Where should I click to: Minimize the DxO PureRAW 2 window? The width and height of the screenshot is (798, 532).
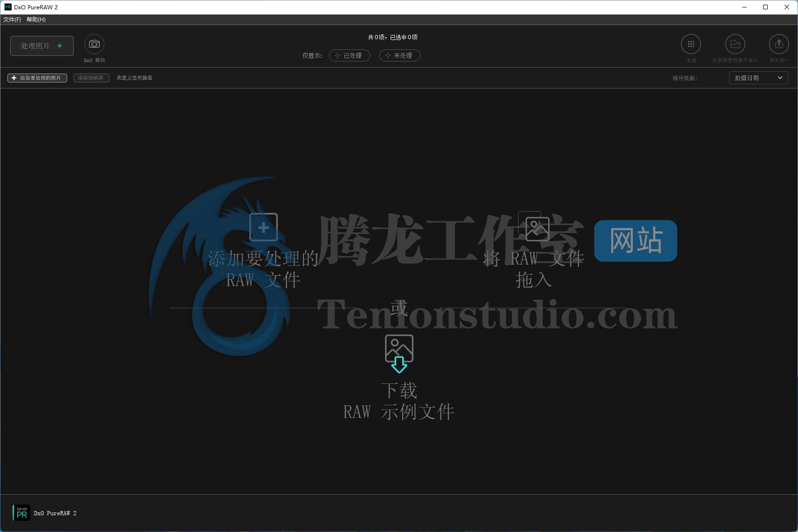[744, 7]
